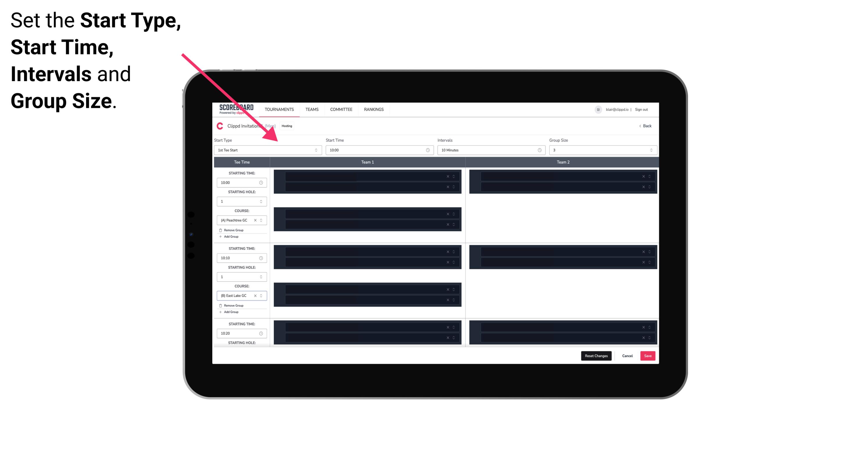
Task: Click the Intervals info icon
Action: [x=539, y=150]
